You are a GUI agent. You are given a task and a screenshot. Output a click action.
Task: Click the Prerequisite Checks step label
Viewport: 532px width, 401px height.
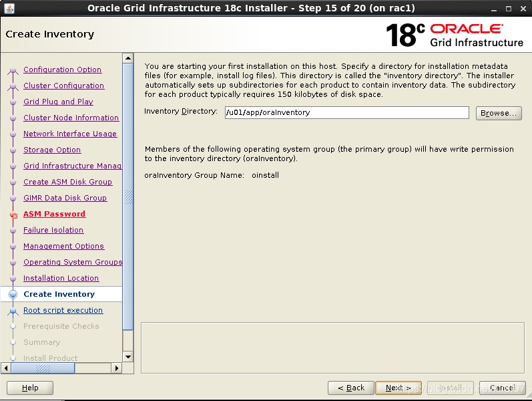click(61, 326)
